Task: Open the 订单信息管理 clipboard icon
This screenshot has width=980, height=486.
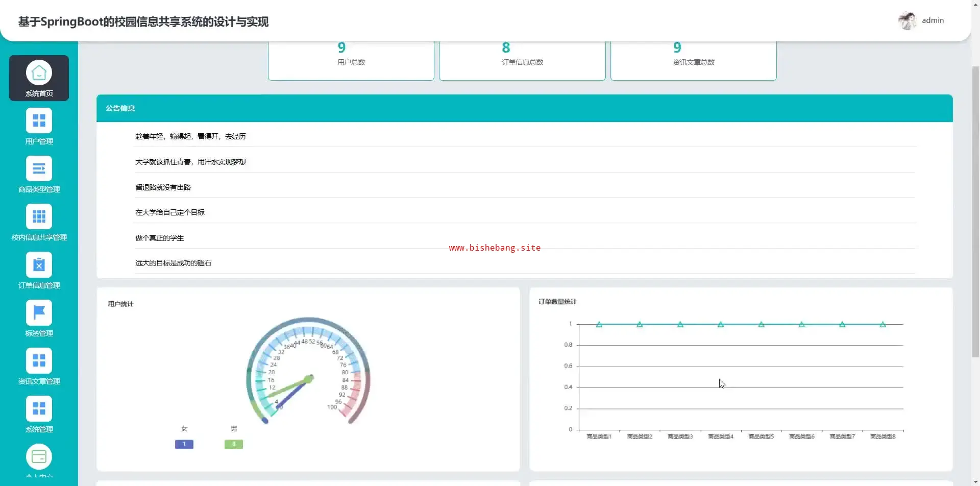Action: coord(39,265)
